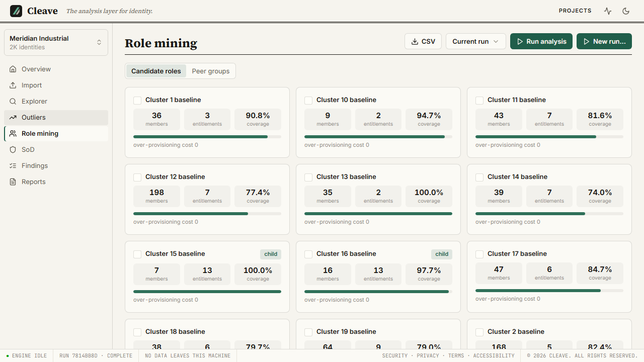Click the Run 7814BB8D Complete status
This screenshot has width=644, height=362.
(96, 356)
